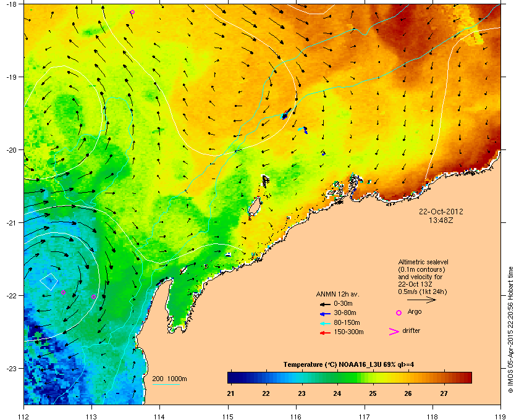Click the latitude axis label -20
Screen dimensions: 519x420
pyautogui.click(x=11, y=150)
